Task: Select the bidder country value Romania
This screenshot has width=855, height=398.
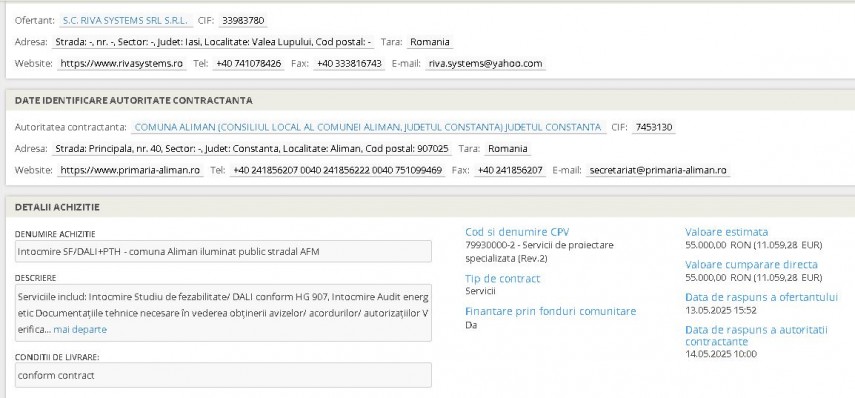Action: pyautogui.click(x=430, y=42)
